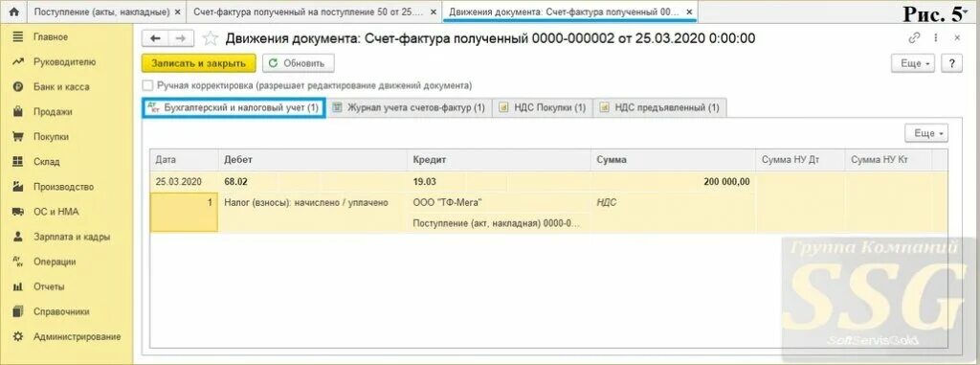Open Администрирование section
Screen dimensions: 980x365
[77, 336]
